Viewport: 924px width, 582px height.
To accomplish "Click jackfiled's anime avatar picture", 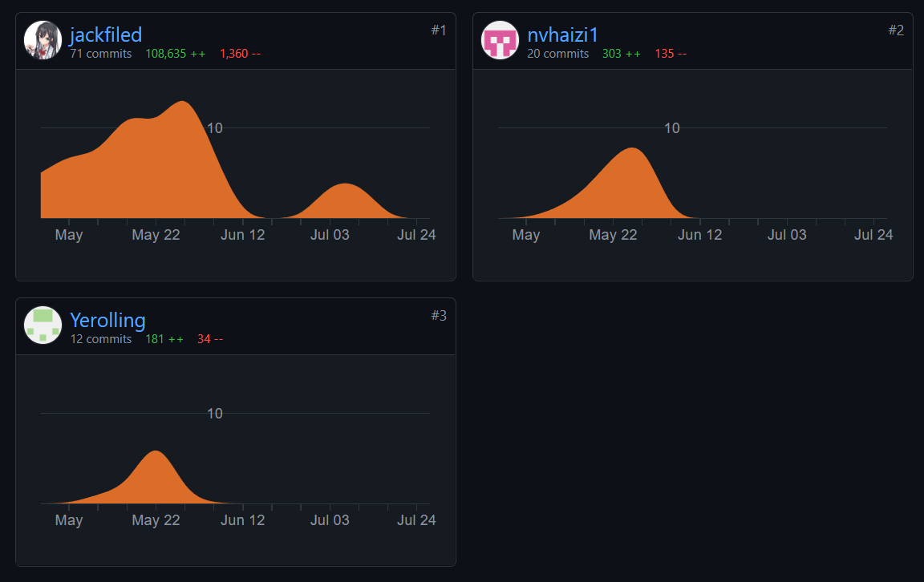I will pyautogui.click(x=43, y=40).
